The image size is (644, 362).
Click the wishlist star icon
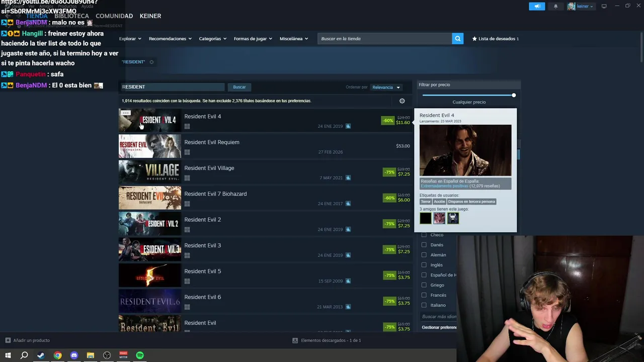coord(474,39)
